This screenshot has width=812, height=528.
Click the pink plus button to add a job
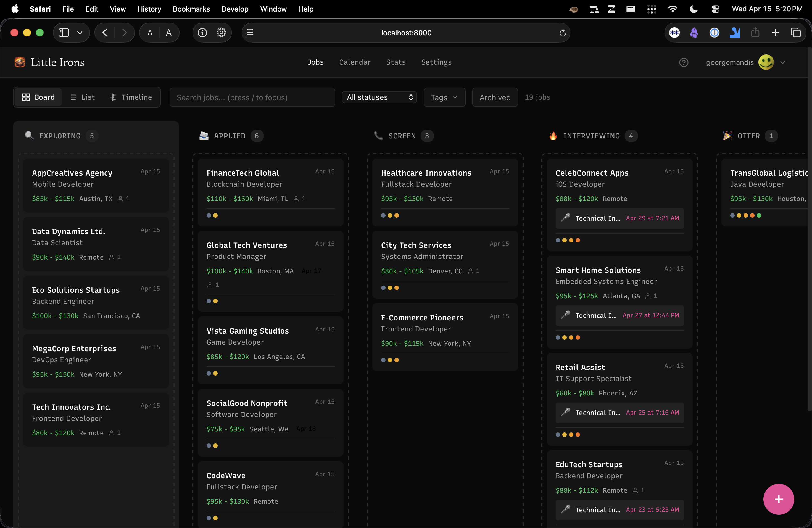coord(778,499)
